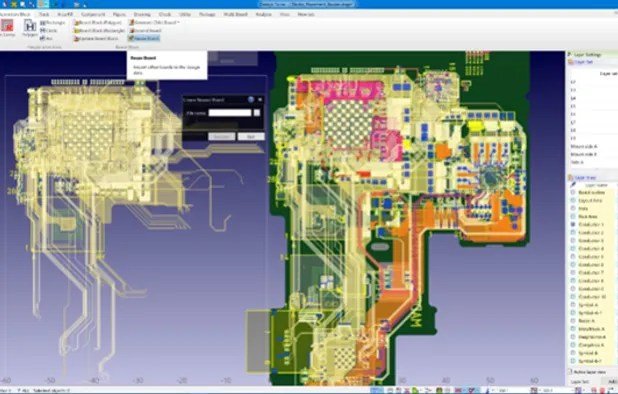
Task: Click the help icon in the dialog title
Action: pyautogui.click(x=251, y=100)
